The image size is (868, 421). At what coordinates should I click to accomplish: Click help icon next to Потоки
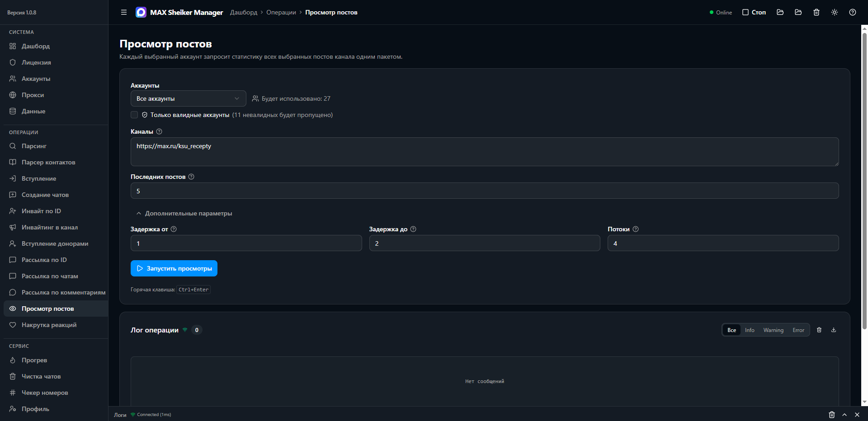pyautogui.click(x=636, y=229)
